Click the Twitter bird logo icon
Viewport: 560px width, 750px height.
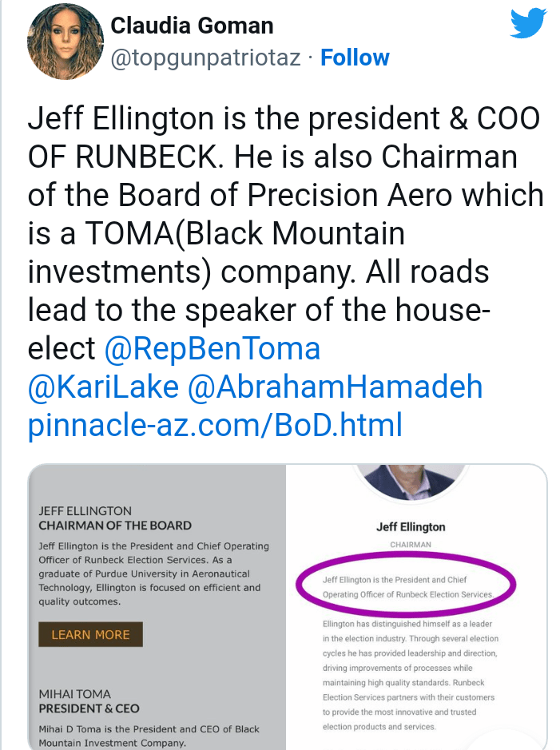click(x=527, y=26)
